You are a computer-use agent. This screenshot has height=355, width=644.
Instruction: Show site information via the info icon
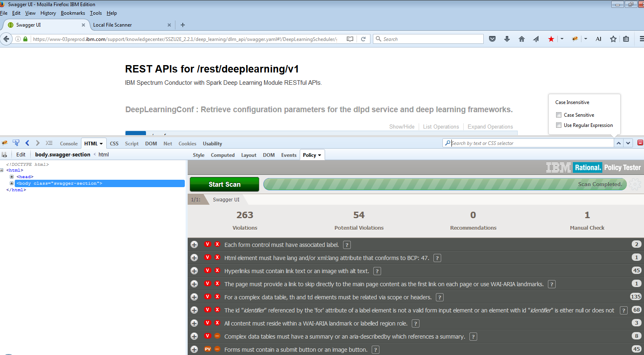click(x=18, y=39)
